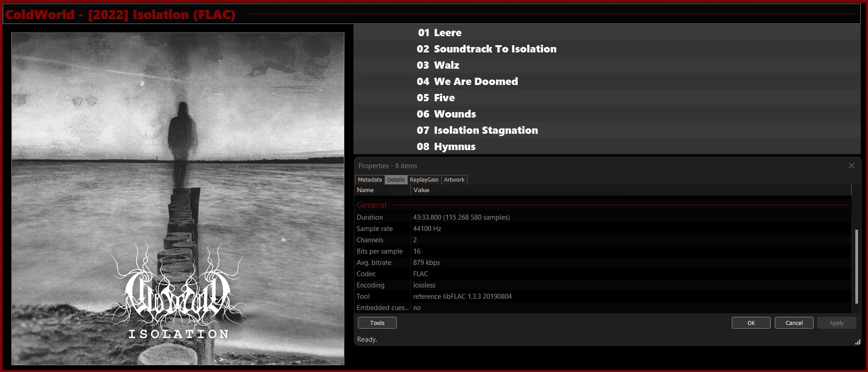This screenshot has width=868, height=372.
Task: Select the Channels row
Action: click(603, 240)
